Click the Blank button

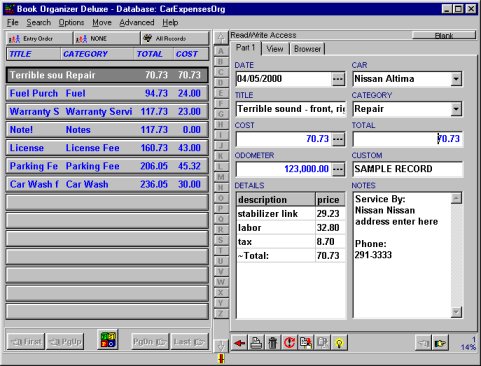coord(444,35)
